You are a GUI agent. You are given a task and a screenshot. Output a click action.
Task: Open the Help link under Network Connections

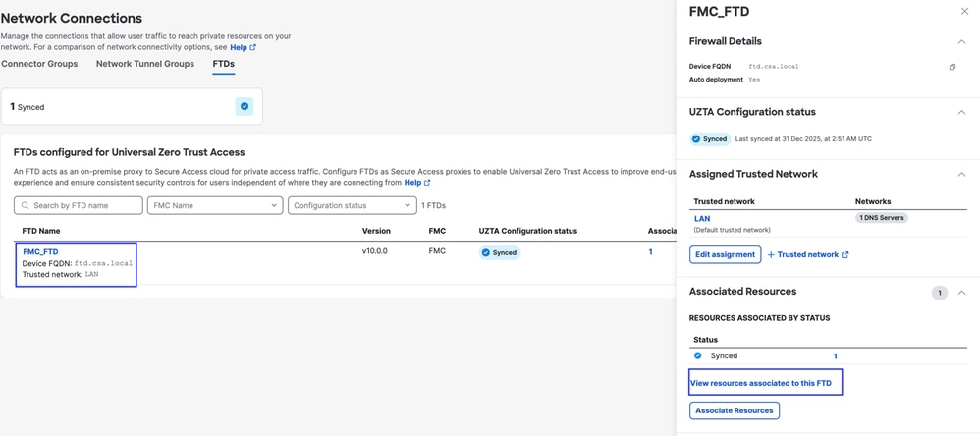244,47
